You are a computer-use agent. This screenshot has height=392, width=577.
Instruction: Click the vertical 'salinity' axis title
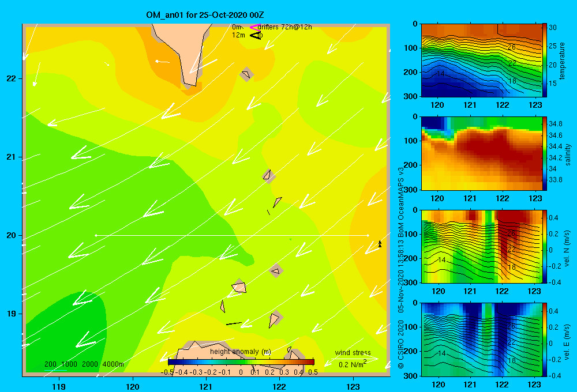tap(568, 155)
